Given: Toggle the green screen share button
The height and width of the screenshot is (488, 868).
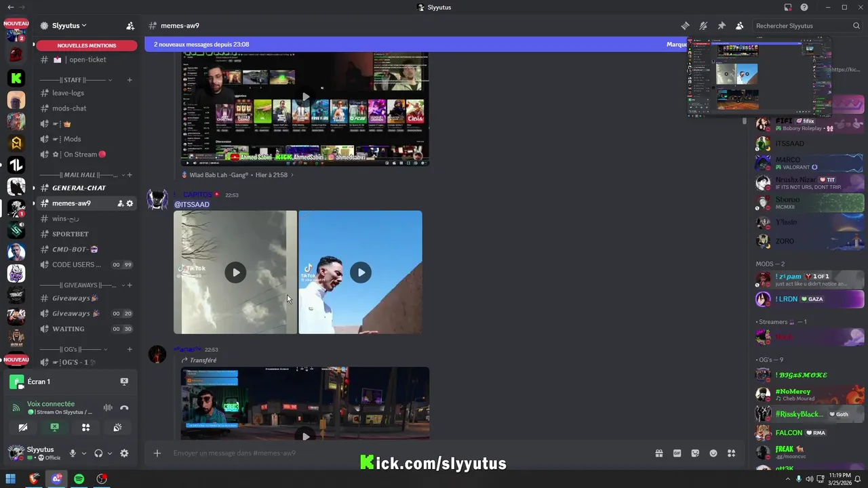Looking at the screenshot, I should [x=54, y=428].
